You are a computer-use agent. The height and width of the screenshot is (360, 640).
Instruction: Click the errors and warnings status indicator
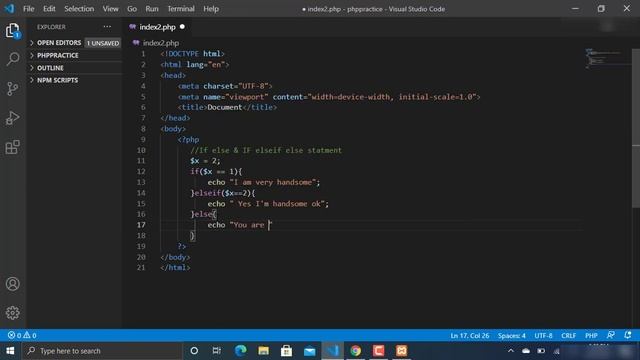click(22, 335)
